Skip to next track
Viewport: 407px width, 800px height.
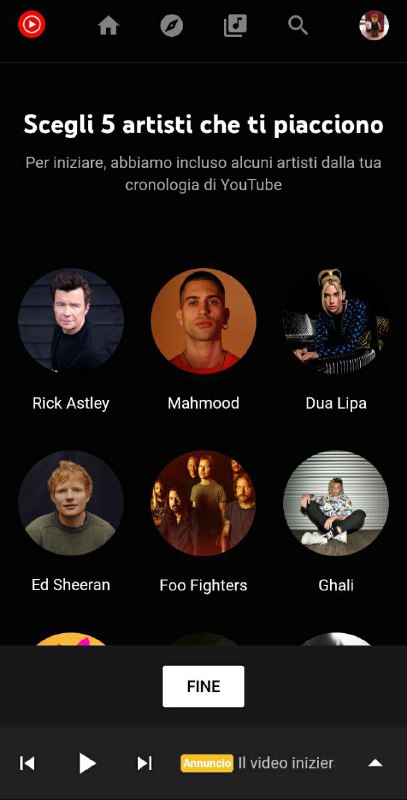145,763
